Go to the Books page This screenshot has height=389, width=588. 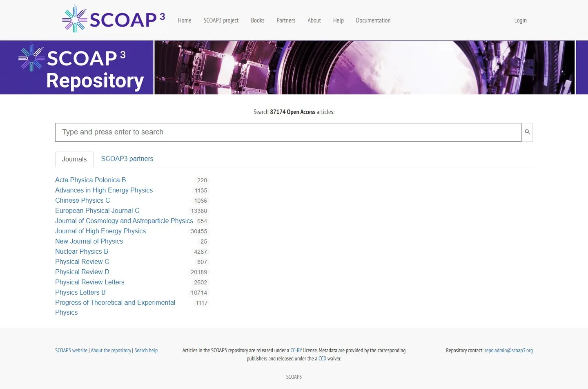[x=258, y=20]
